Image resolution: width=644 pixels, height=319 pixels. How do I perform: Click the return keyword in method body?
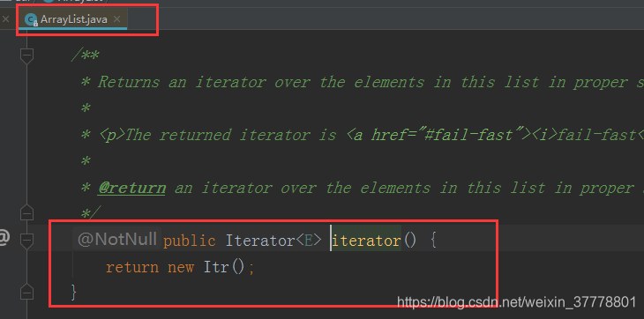[132, 268]
